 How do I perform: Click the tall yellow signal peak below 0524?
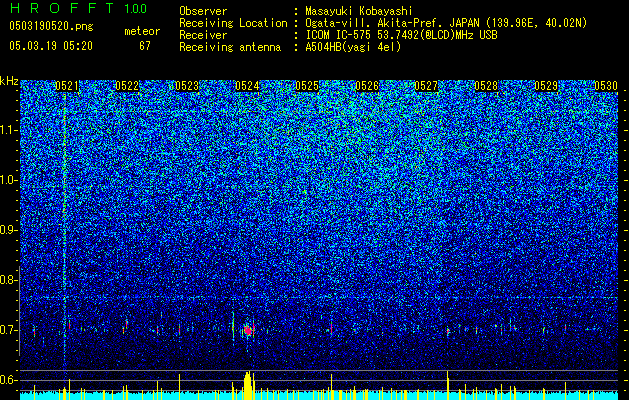coord(248,386)
